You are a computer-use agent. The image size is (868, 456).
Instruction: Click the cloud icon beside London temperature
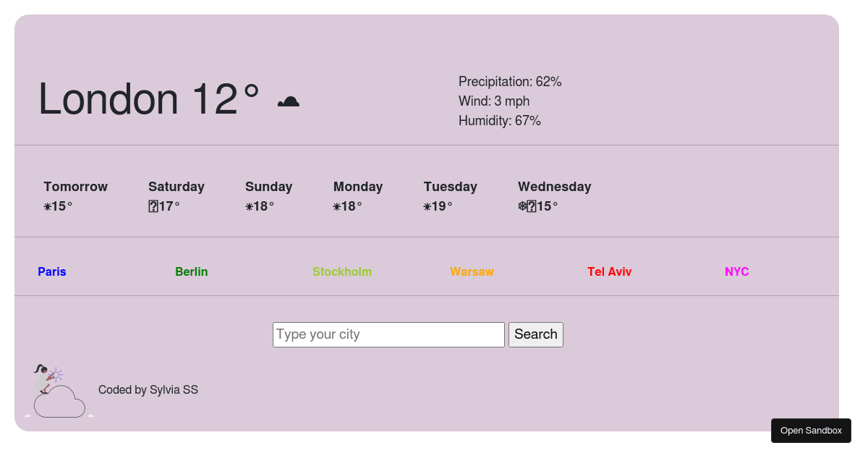(x=288, y=101)
